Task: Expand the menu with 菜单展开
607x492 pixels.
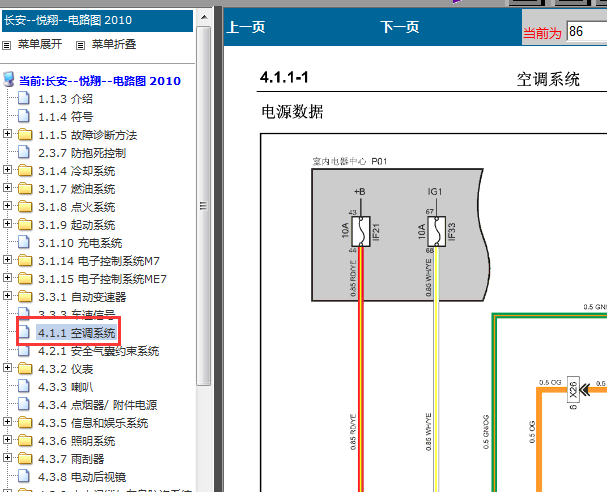Action: click(x=40, y=44)
